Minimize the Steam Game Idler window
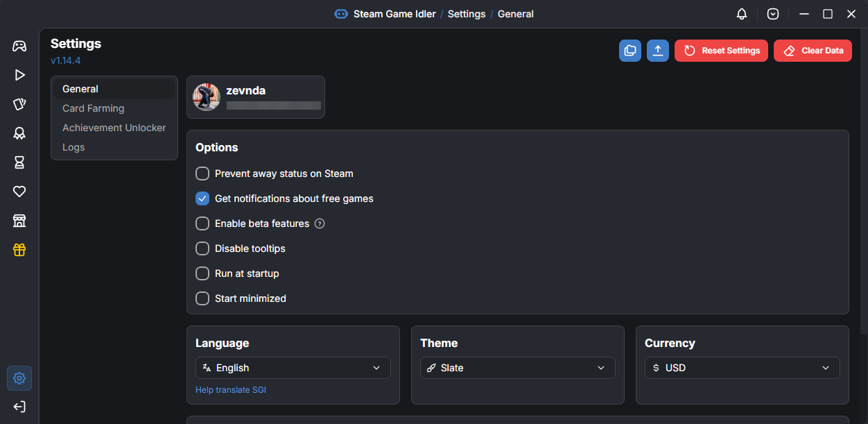Viewport: 868px width, 424px height. pos(804,14)
